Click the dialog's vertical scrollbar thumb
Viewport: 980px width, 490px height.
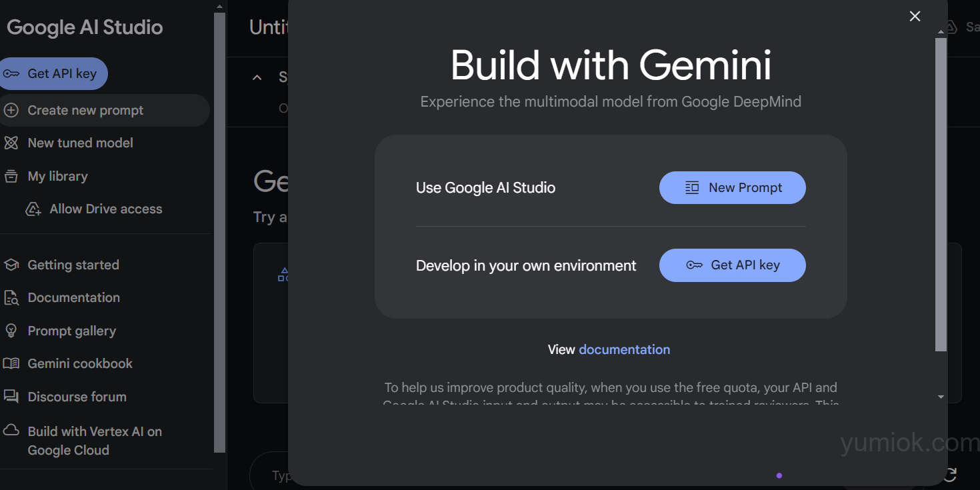click(941, 195)
